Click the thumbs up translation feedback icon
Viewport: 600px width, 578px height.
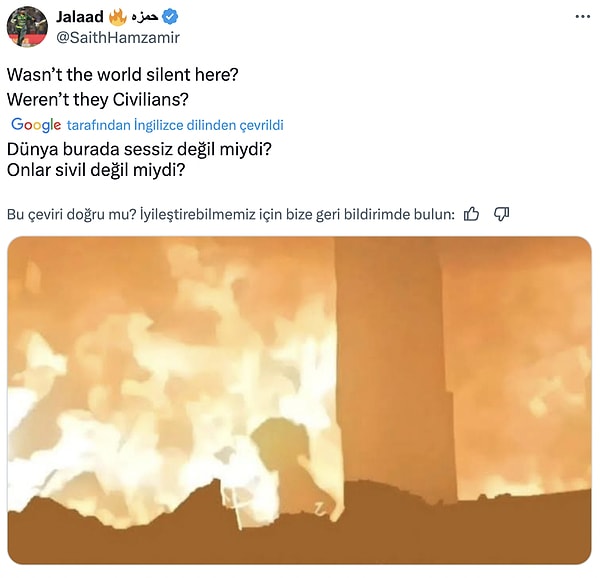pyautogui.click(x=472, y=214)
